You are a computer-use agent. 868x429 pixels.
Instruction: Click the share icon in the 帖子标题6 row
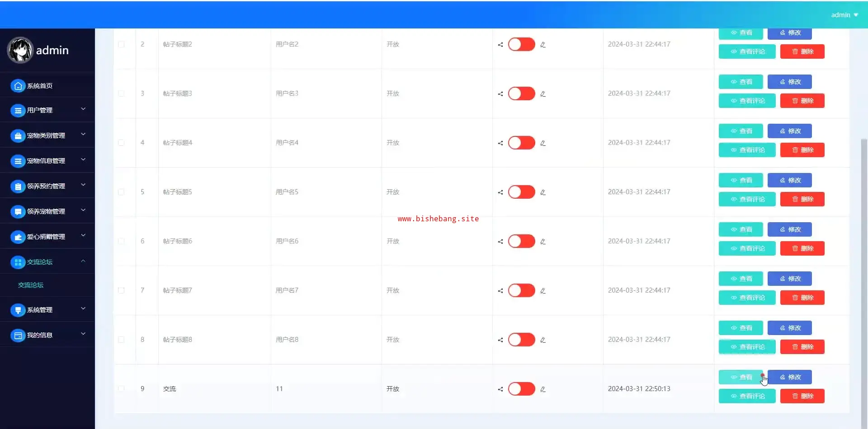[x=500, y=242]
